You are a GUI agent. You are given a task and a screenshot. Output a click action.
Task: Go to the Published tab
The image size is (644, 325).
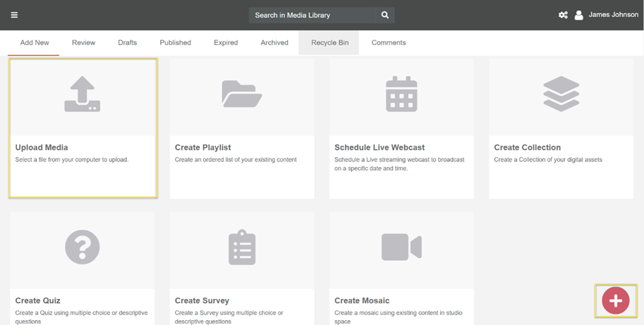click(x=175, y=42)
